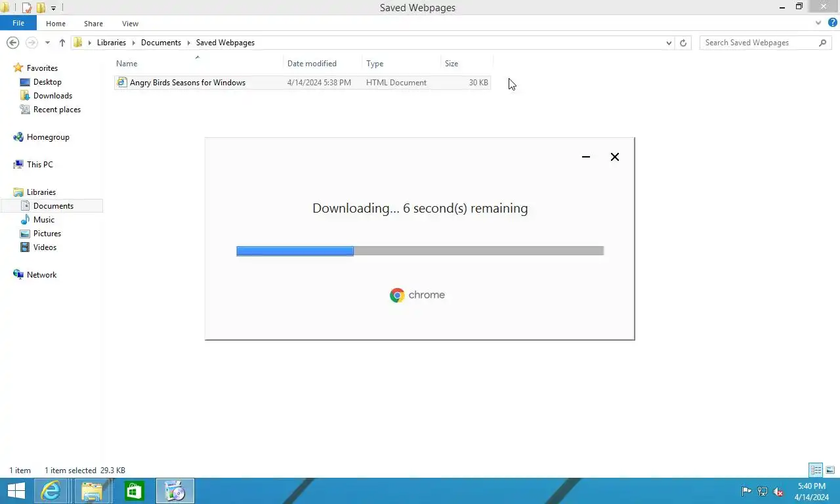
Task: Click the 30 KB size cell
Action: point(478,83)
